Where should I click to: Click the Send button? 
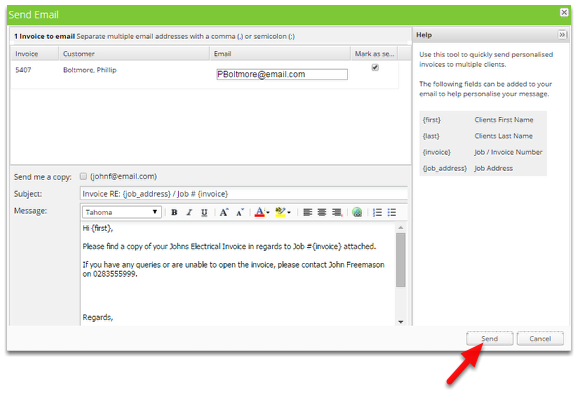(x=490, y=338)
